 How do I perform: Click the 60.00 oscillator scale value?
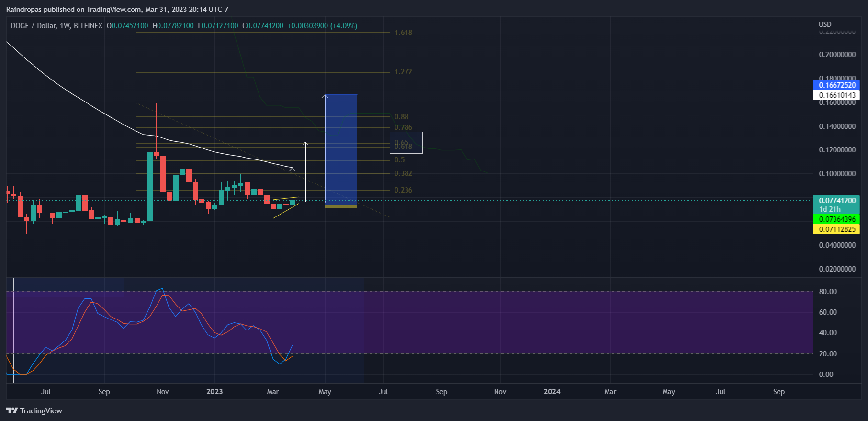click(828, 312)
